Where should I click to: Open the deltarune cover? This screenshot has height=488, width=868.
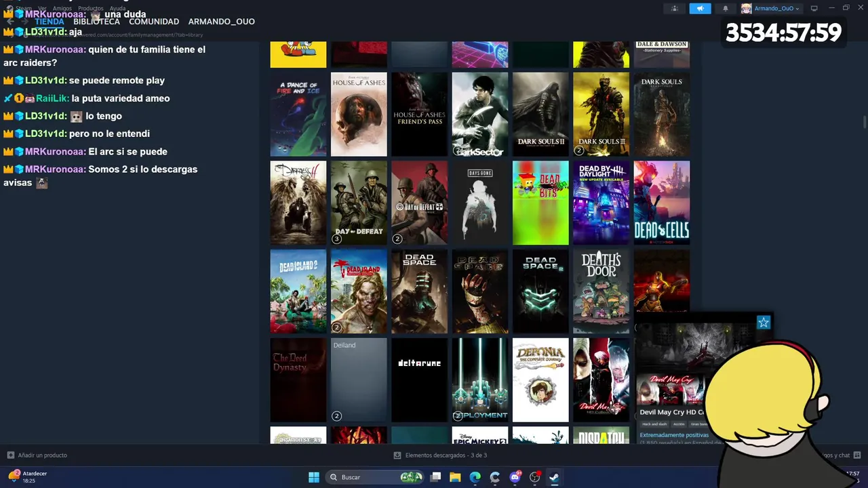[x=419, y=380]
